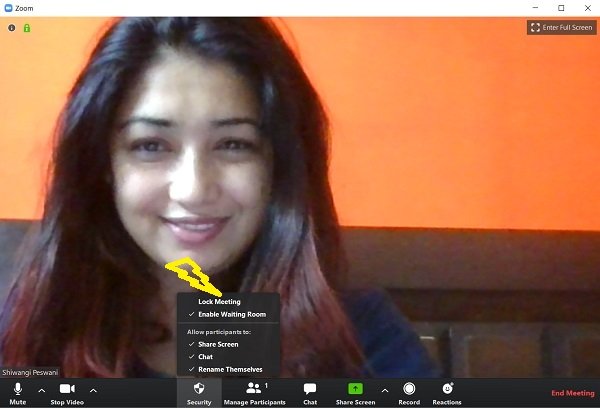Minimize the Zoom window
The height and width of the screenshot is (408, 600).
(x=535, y=8)
